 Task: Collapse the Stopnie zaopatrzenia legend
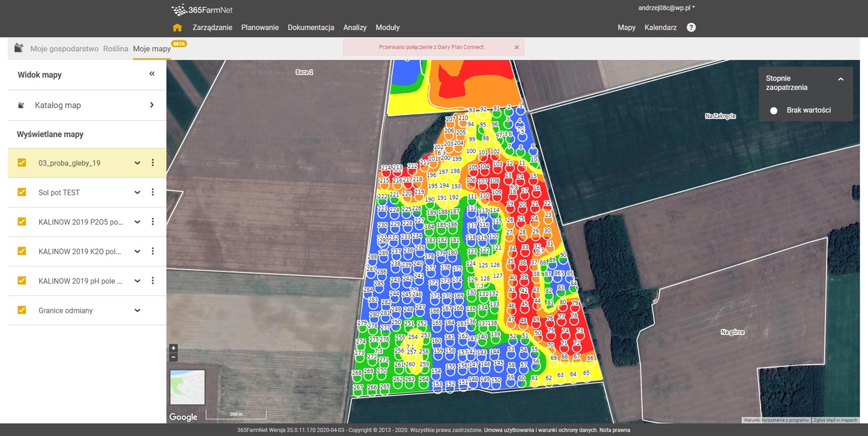point(840,79)
